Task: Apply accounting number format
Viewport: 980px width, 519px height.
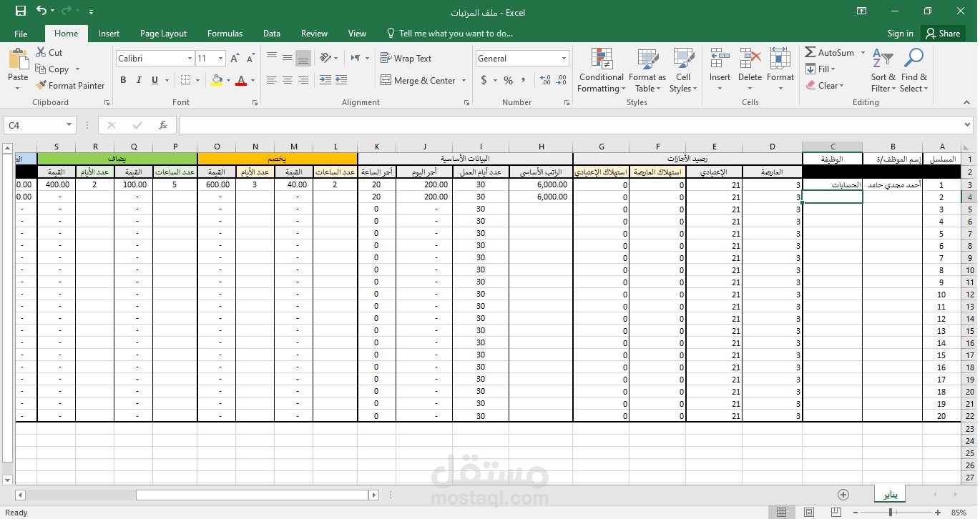Action: pyautogui.click(x=484, y=80)
